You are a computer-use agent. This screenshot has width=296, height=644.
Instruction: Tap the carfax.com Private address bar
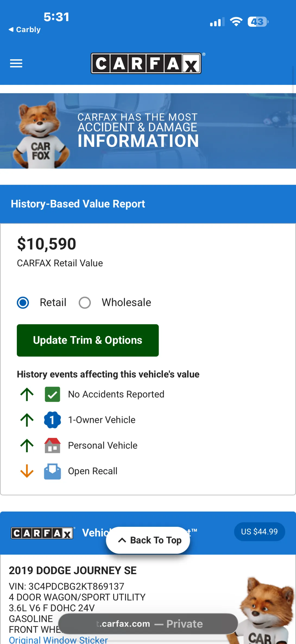tap(148, 624)
